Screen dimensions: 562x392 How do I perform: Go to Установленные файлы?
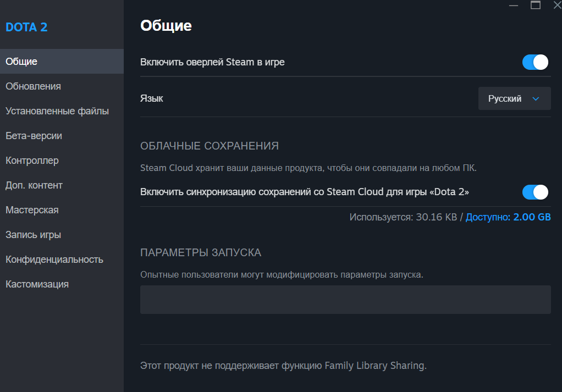click(57, 111)
